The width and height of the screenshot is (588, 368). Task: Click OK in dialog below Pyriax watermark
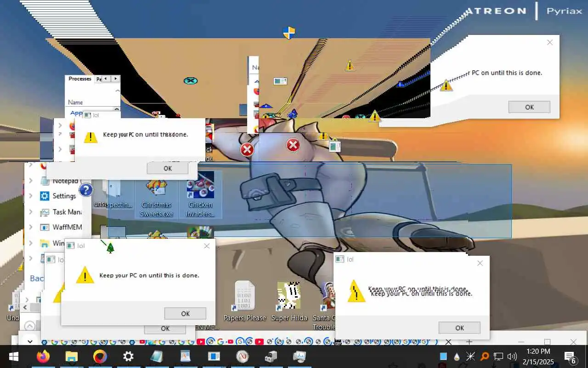coord(529,107)
